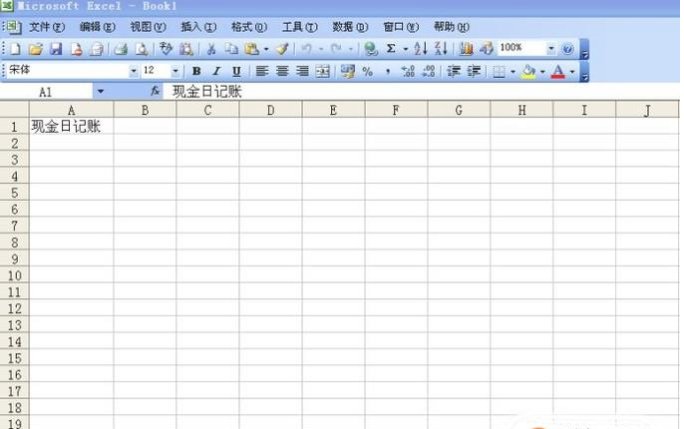Click the Name Box showing A1

[46, 92]
